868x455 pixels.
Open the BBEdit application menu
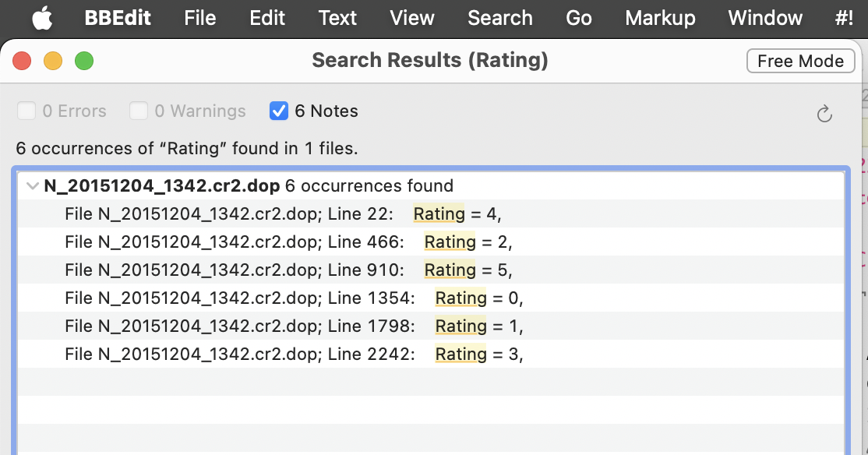[118, 18]
